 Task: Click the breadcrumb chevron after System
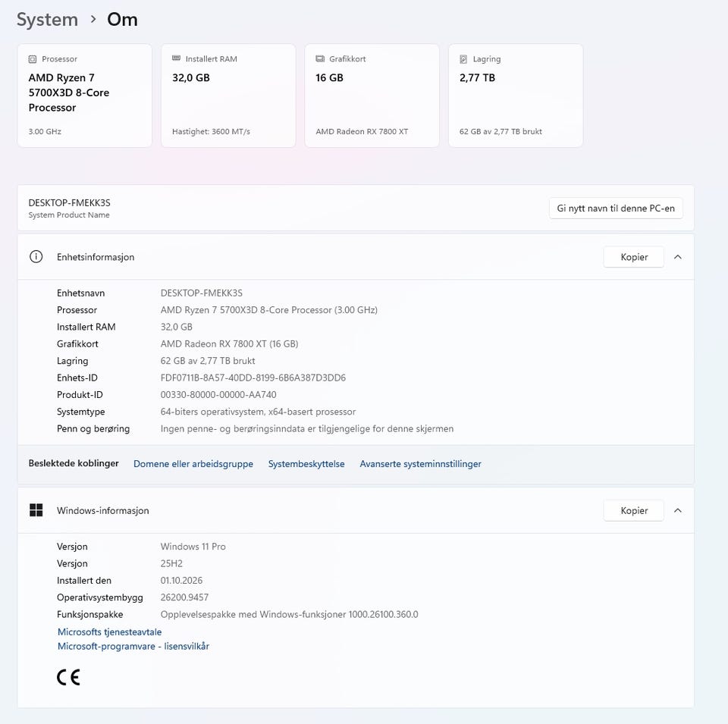click(93, 19)
